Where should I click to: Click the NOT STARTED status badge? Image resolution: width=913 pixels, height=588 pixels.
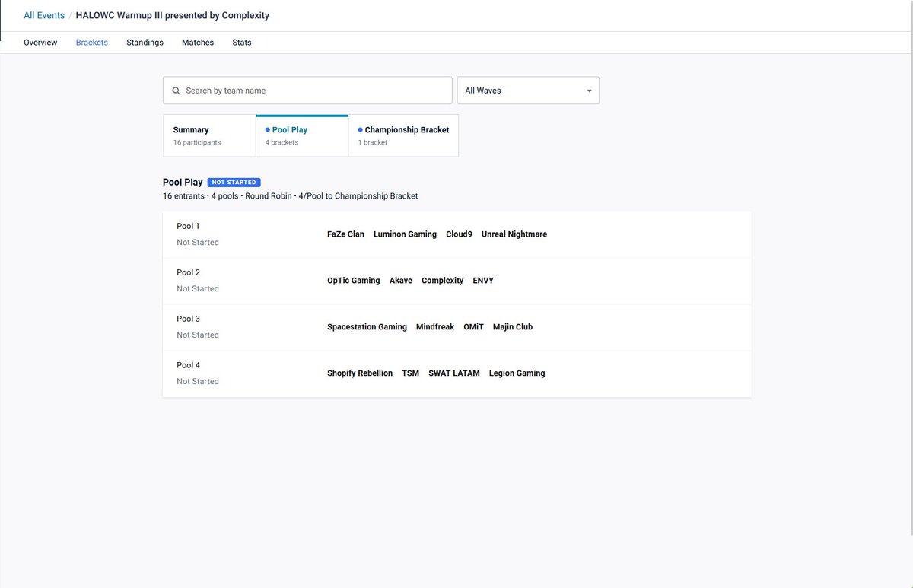pyautogui.click(x=234, y=183)
